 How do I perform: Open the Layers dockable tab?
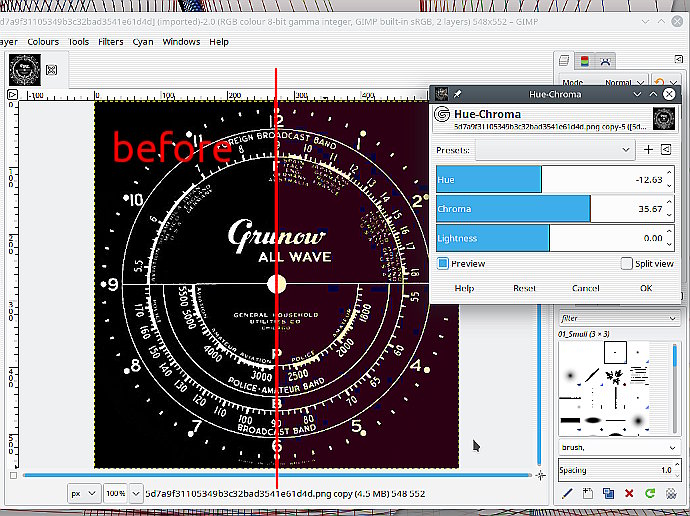pyautogui.click(x=564, y=61)
